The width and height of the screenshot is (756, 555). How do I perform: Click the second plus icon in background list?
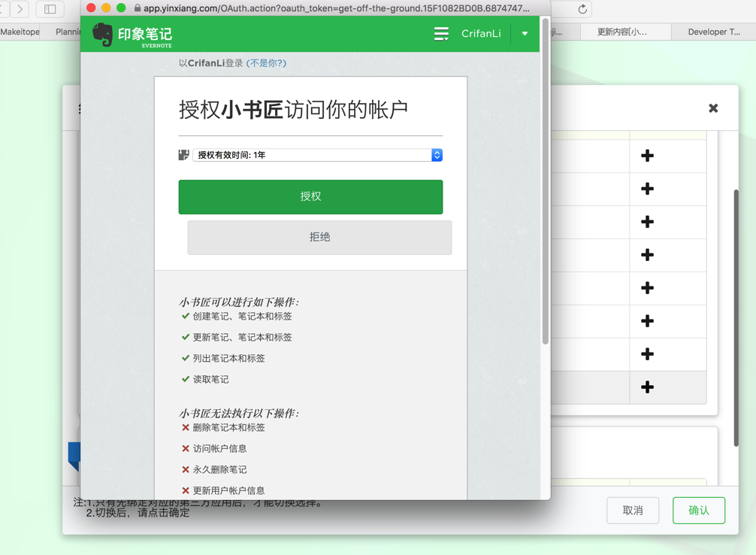click(647, 189)
